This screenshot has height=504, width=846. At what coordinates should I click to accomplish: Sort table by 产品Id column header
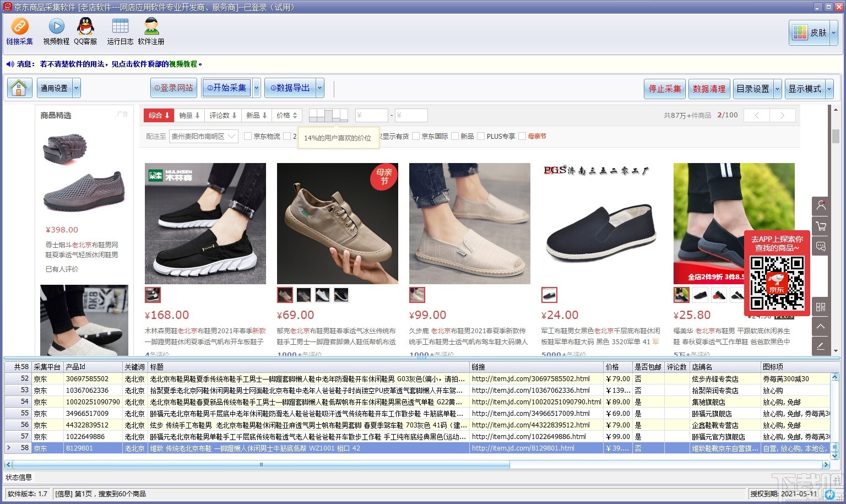point(93,367)
